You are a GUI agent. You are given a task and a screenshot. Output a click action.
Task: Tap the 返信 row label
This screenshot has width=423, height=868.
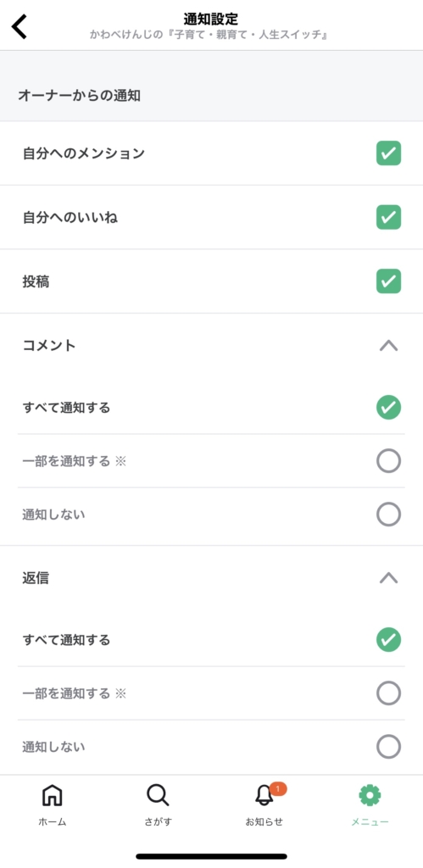36,578
